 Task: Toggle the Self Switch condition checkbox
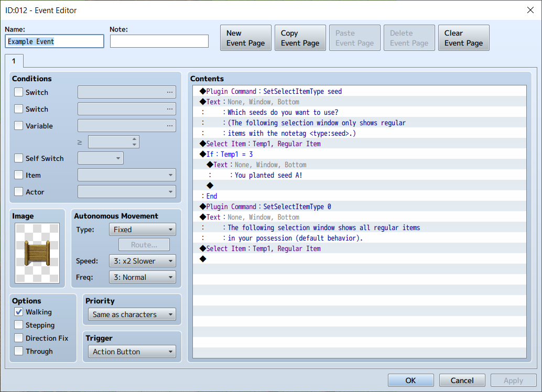pos(19,158)
